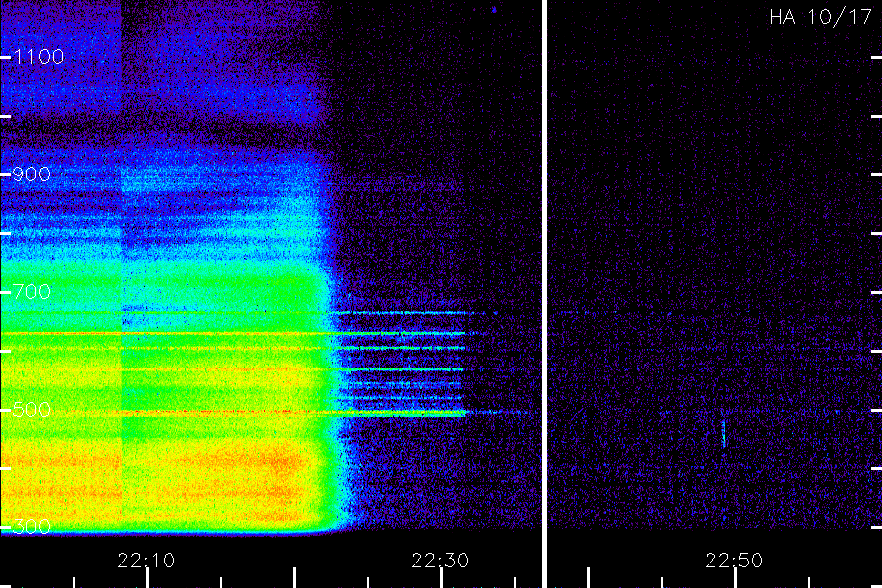Click the 22:50 time axis label
The width and height of the screenshot is (882, 588).
coord(734,561)
